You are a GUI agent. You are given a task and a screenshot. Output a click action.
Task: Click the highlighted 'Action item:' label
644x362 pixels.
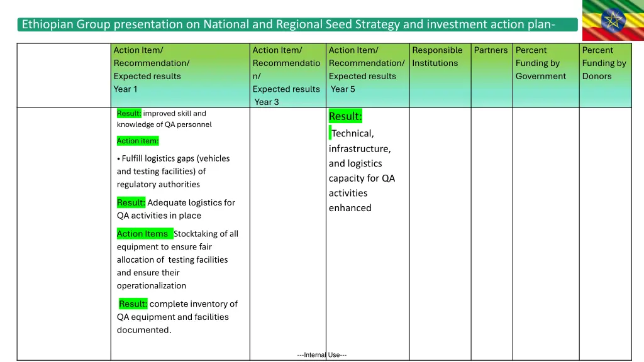[138, 141]
